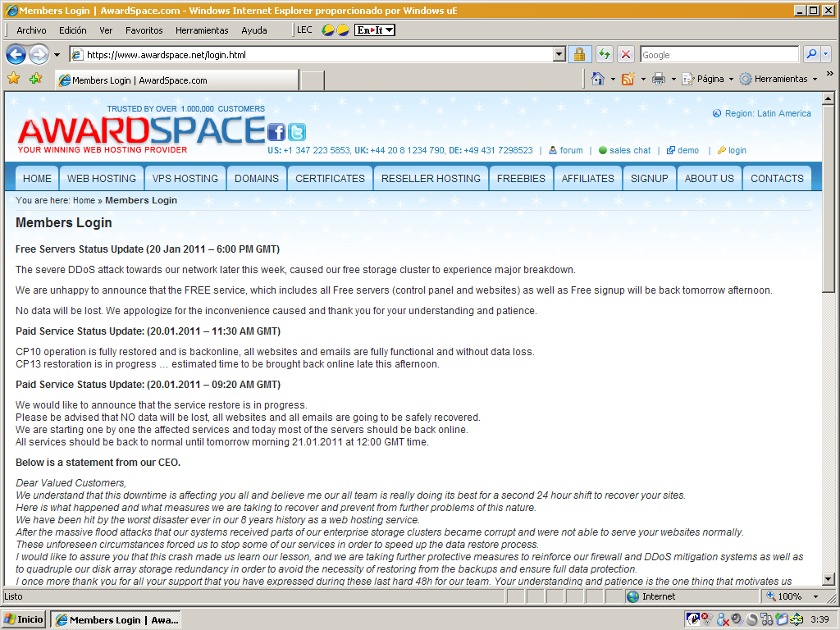
Task: Open the Herramientas gear toolbar menu
Action: pos(778,79)
